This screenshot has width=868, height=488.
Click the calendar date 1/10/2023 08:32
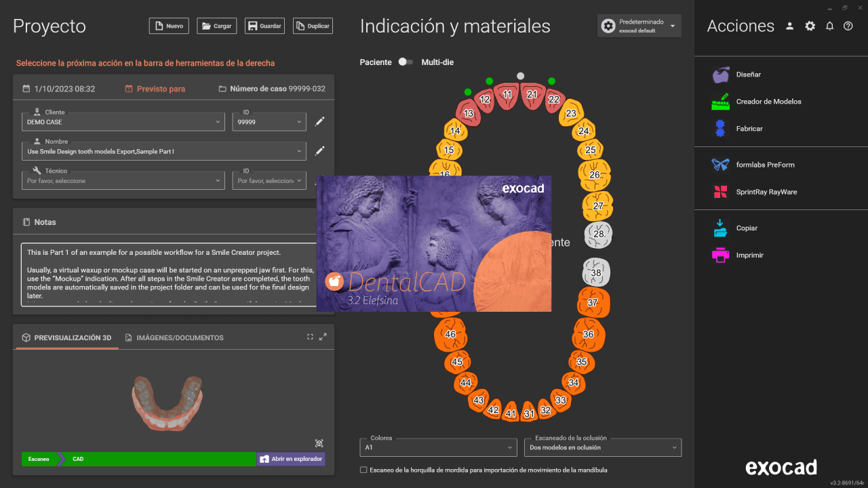[x=58, y=89]
